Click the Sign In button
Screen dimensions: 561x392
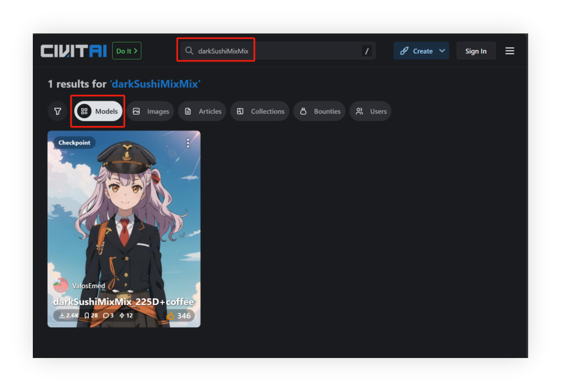tap(476, 51)
